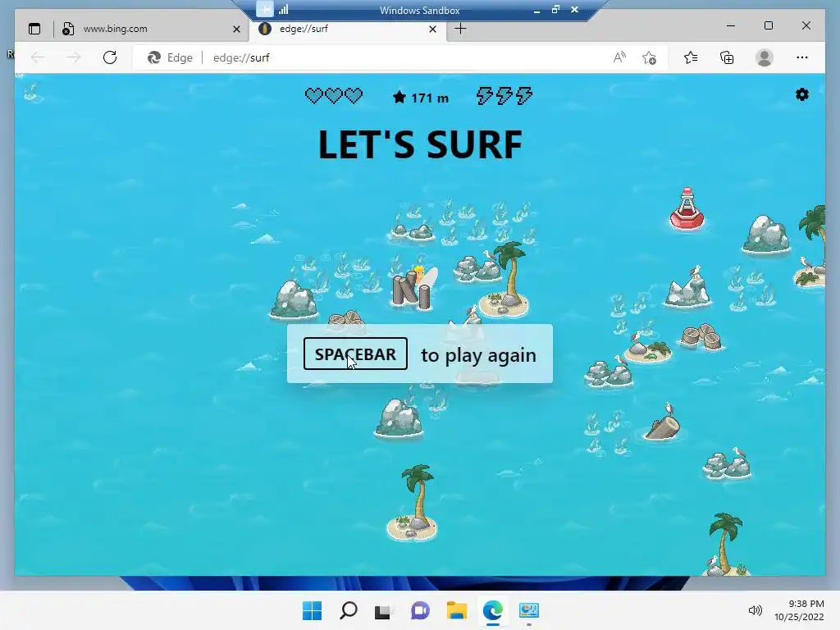Close the www.bing.com tab

tap(236, 29)
